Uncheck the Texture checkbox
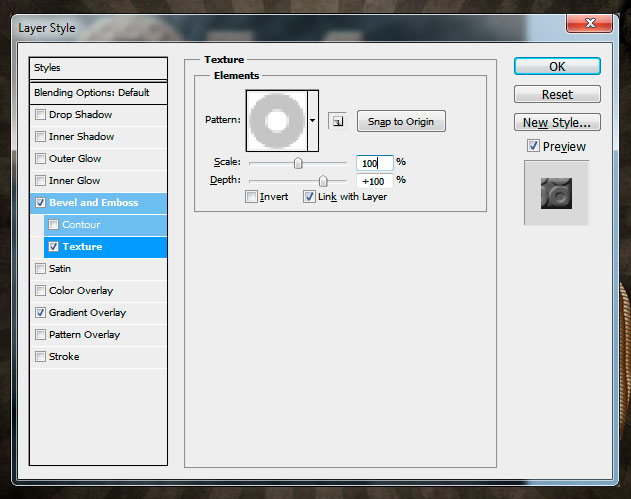The width and height of the screenshot is (631, 499). tap(54, 246)
